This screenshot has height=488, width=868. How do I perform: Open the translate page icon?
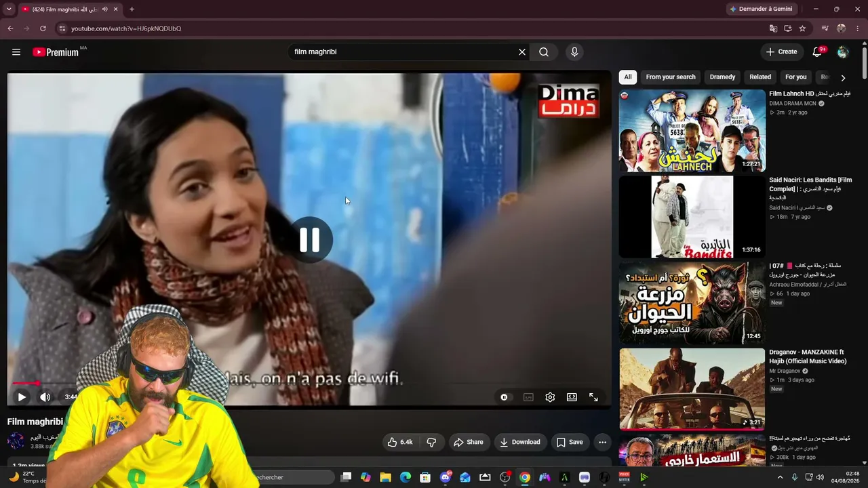(773, 28)
